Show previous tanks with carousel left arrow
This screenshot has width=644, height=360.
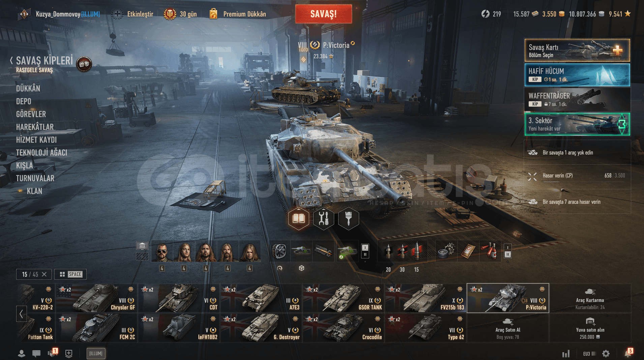tap(21, 314)
